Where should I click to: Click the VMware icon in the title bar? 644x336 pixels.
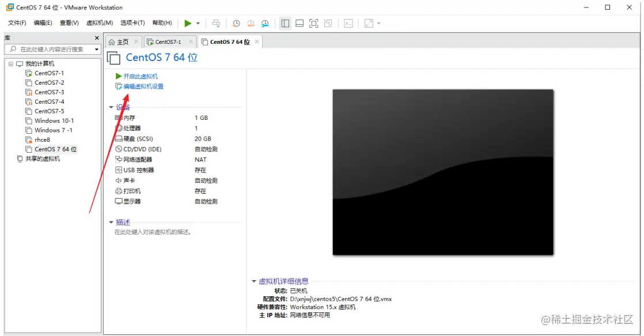click(9, 7)
